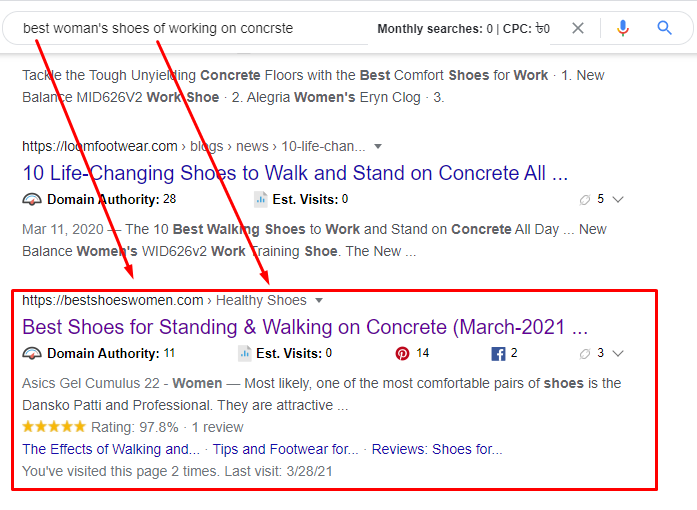This screenshot has width=697, height=510.
Task: Open dropdown arrow after Healthy Shoes breadcrumb
Action: click(319, 300)
